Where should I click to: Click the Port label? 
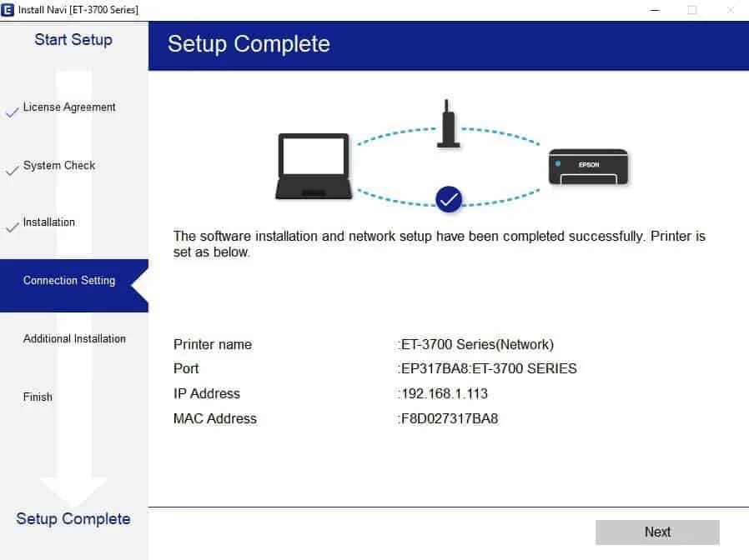(x=186, y=368)
